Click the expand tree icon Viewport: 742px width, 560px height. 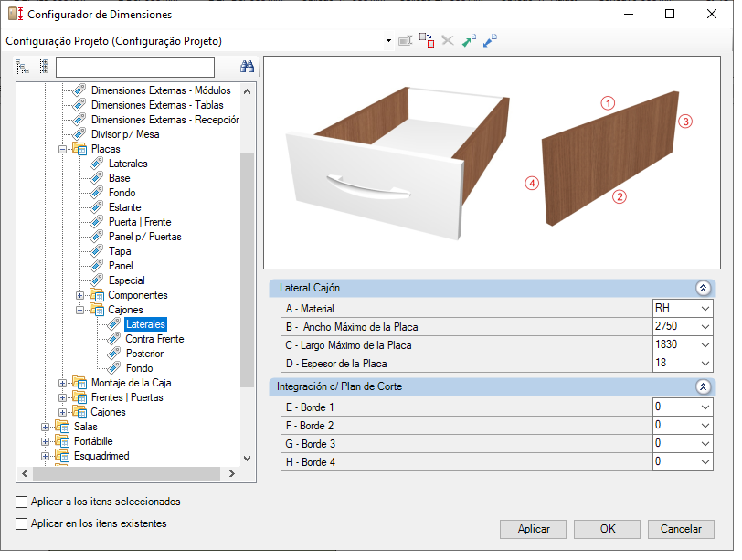pos(22,67)
